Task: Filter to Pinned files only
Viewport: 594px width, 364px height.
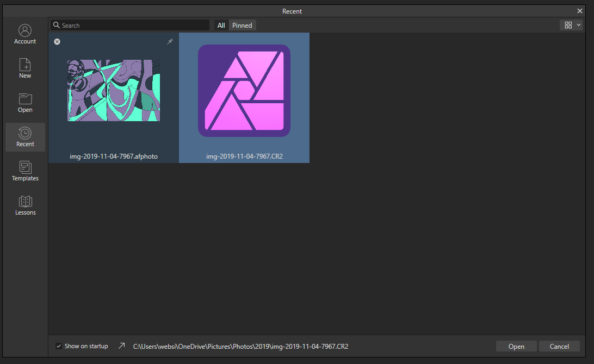Action: [x=242, y=26]
